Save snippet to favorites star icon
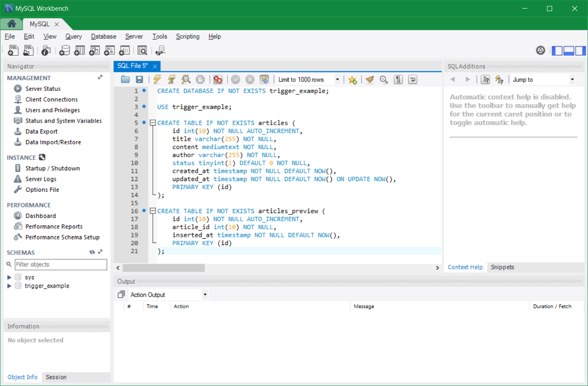This screenshot has width=588, height=386. (352, 80)
